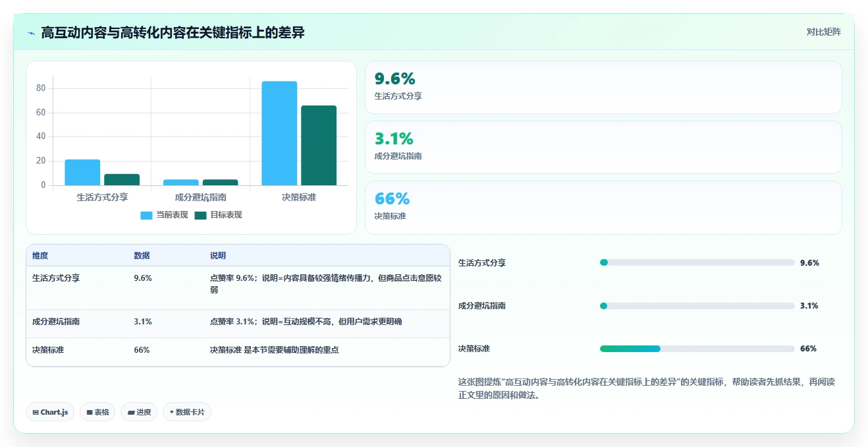Click the tall light-blue 决策标准 chart bar
Screen dimensions: 868x447
point(279,133)
